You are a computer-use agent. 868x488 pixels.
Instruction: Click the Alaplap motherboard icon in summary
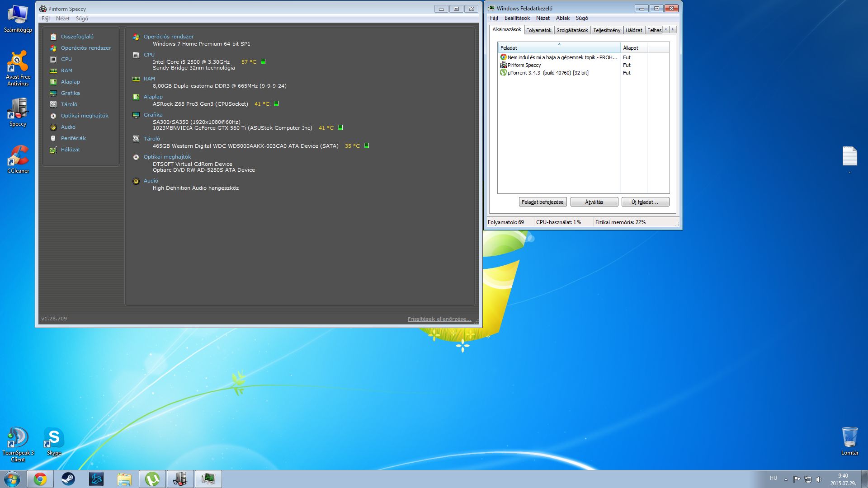(136, 97)
